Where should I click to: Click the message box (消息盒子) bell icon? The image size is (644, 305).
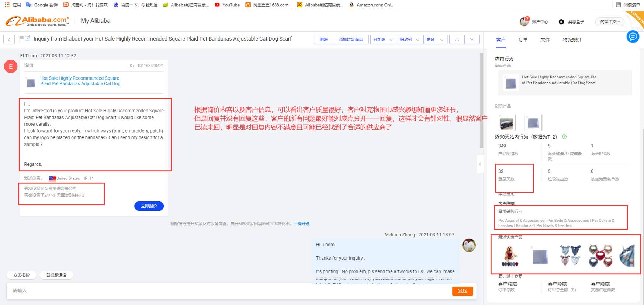[561, 22]
